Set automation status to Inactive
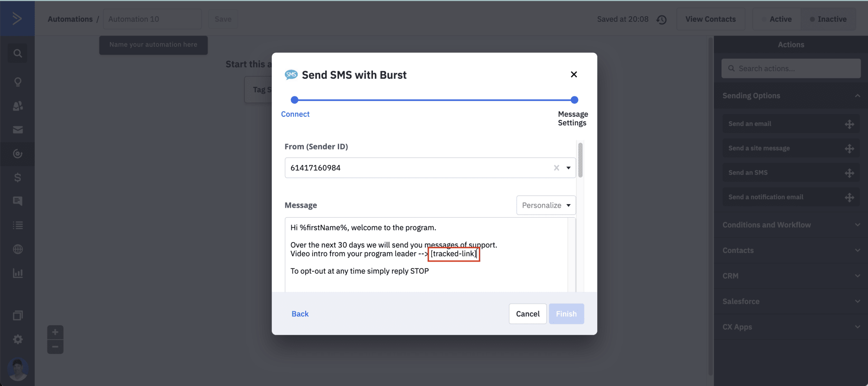The image size is (868, 386). coord(828,19)
